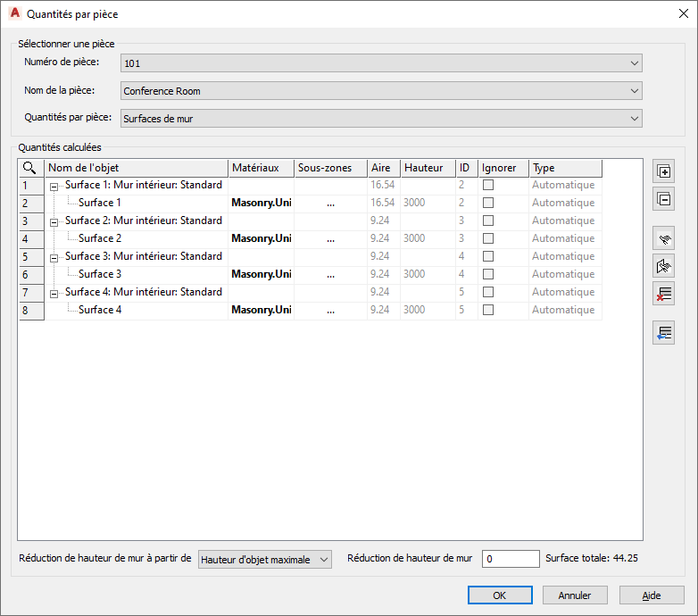698x616 pixels.
Task: Select the Surface 3 child row name
Action: coord(99,274)
